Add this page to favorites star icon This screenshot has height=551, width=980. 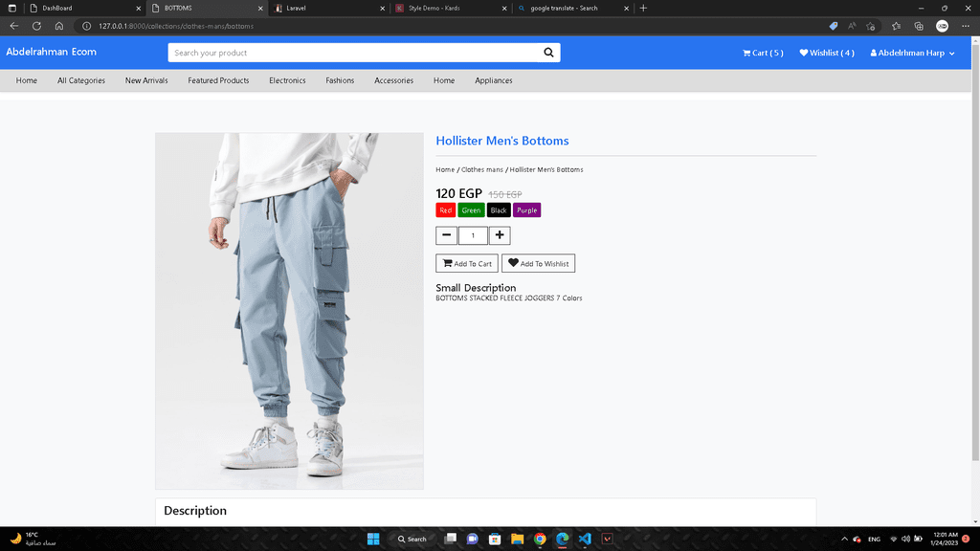(x=871, y=26)
